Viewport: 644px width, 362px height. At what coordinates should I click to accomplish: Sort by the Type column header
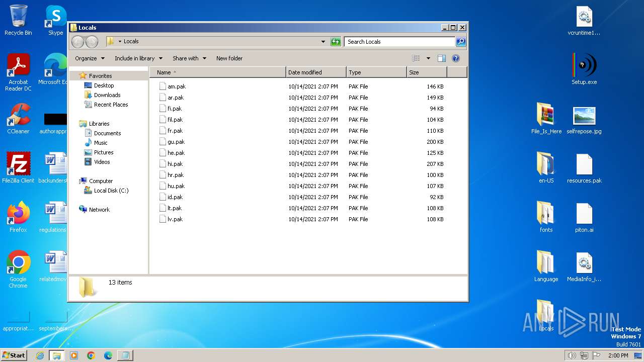pyautogui.click(x=376, y=72)
